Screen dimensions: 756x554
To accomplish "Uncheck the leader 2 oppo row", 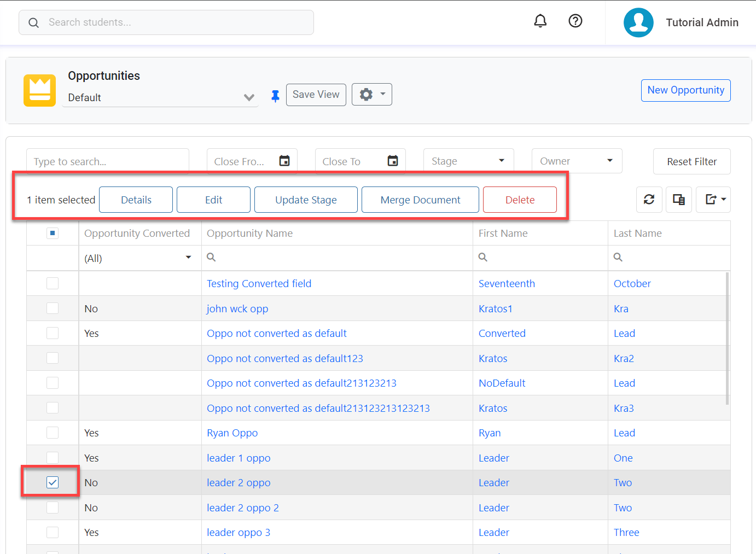I will [53, 482].
